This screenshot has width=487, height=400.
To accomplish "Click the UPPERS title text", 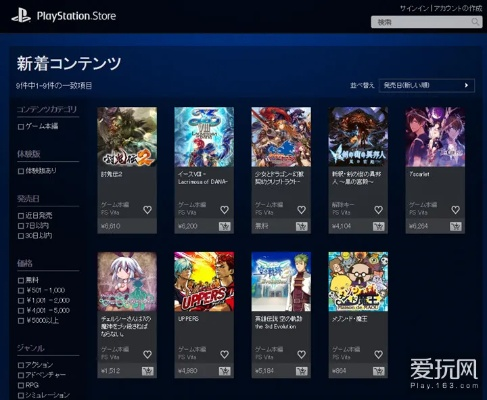I will tap(188, 319).
